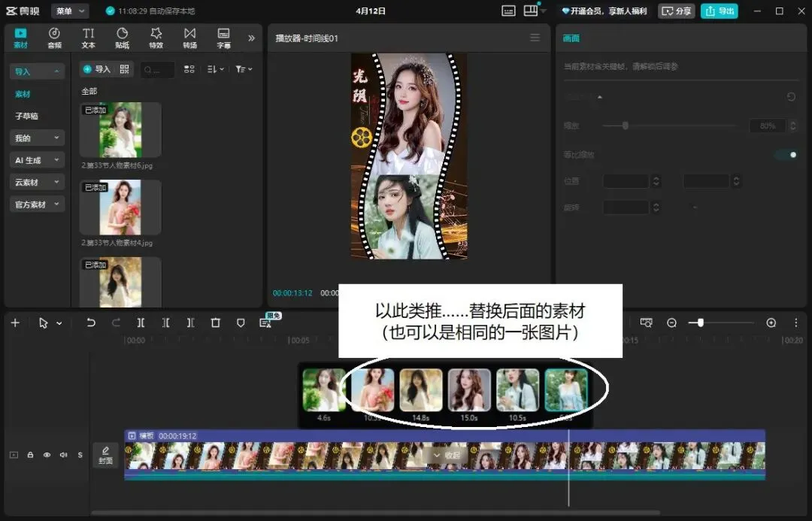
Task: Click the undo arrow icon
Action: click(91, 323)
